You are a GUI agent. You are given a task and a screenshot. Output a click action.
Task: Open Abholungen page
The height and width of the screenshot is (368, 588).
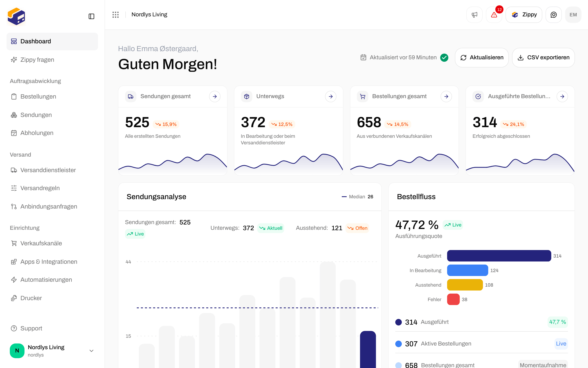(52, 133)
